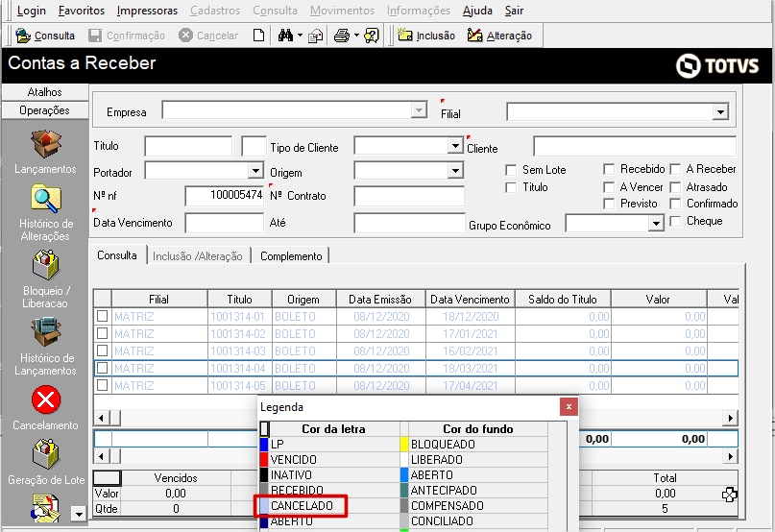Open the dropdown arrow beside the printer
Image resolution: width=775 pixels, height=532 pixels.
(x=356, y=36)
